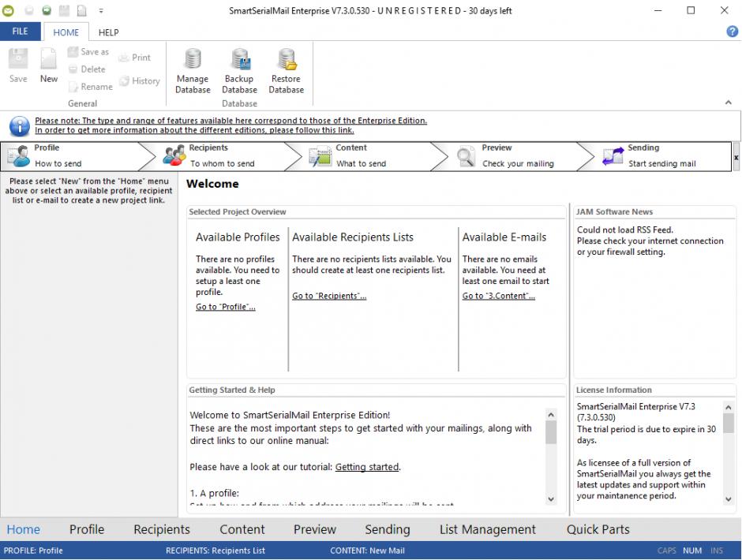Open the Quick Parts tab
Viewport: 742px width, 560px height.
coord(598,530)
